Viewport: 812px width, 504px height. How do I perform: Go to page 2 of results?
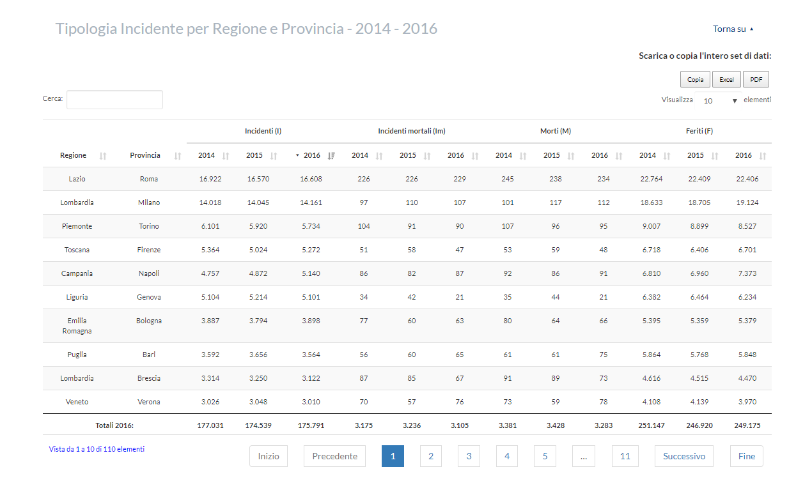431,456
